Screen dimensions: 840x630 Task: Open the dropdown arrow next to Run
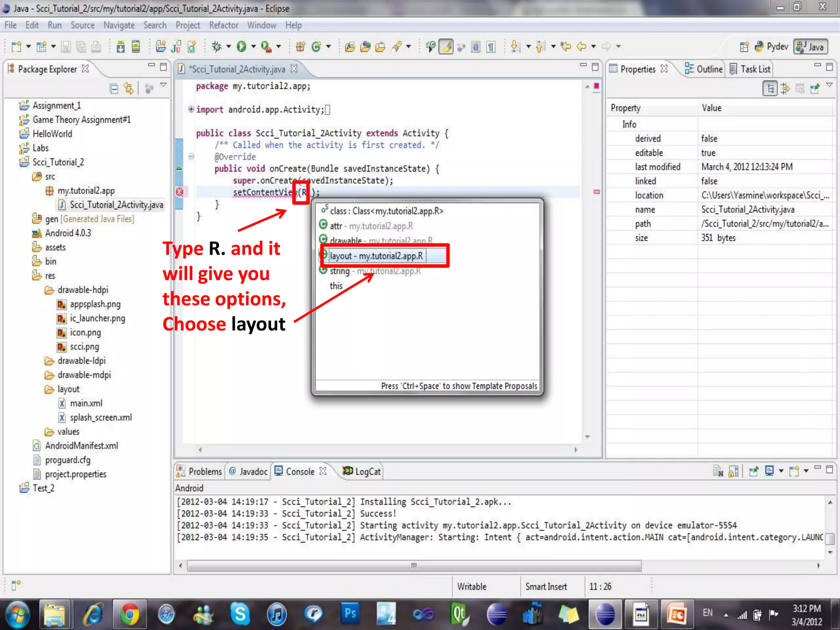coord(253,47)
